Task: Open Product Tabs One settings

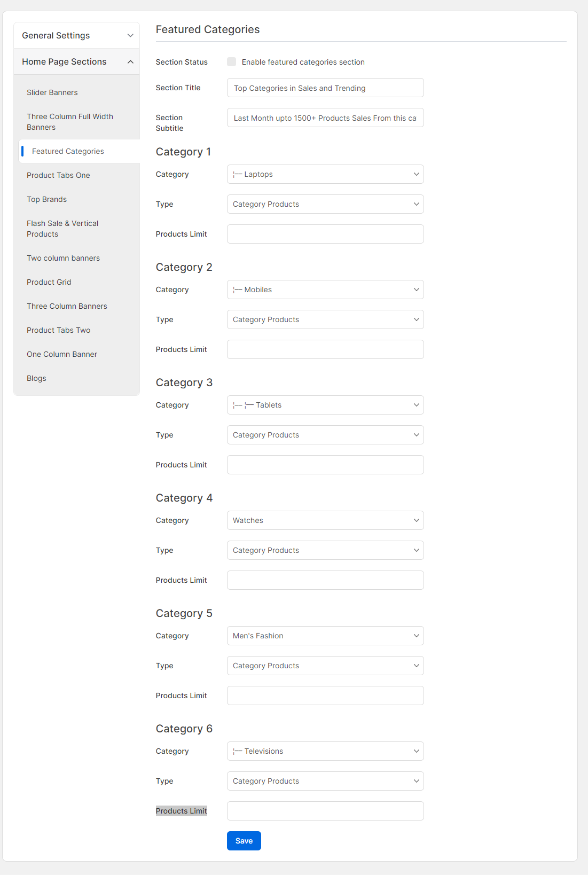Action: point(58,175)
